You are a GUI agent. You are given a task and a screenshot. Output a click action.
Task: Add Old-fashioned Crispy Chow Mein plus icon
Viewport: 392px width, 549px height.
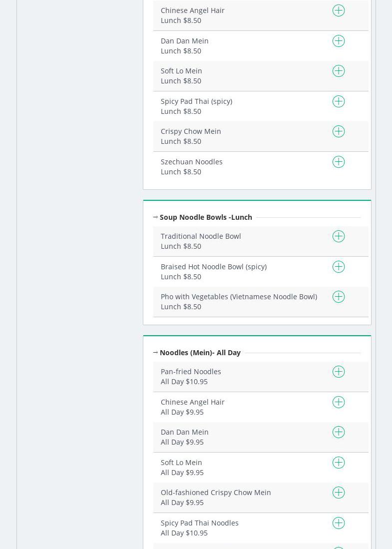pyautogui.click(x=339, y=493)
